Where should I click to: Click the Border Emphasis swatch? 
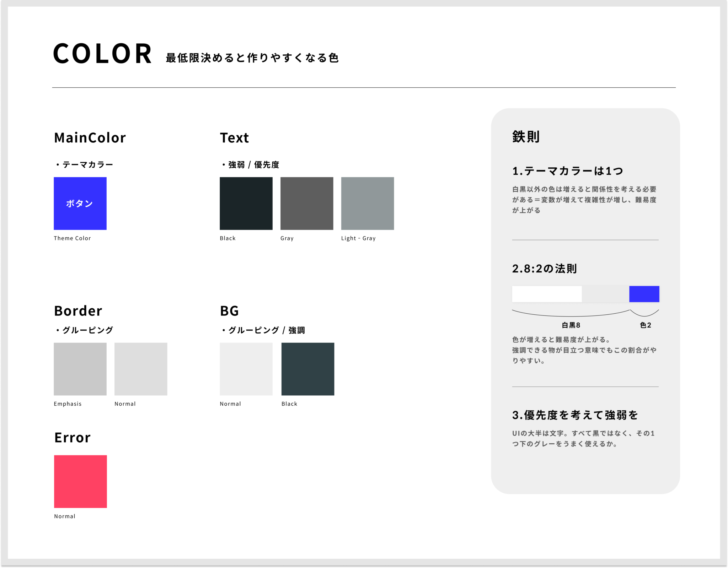(80, 369)
